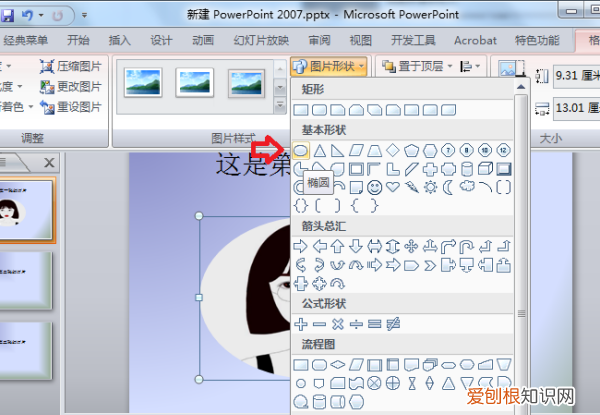Switch to the 插入 ribbon tab
Viewport: 600px width, 415px height.
click(x=119, y=40)
